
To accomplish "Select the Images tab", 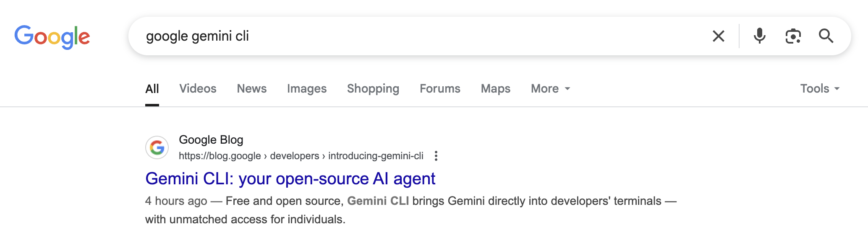I will click(307, 89).
